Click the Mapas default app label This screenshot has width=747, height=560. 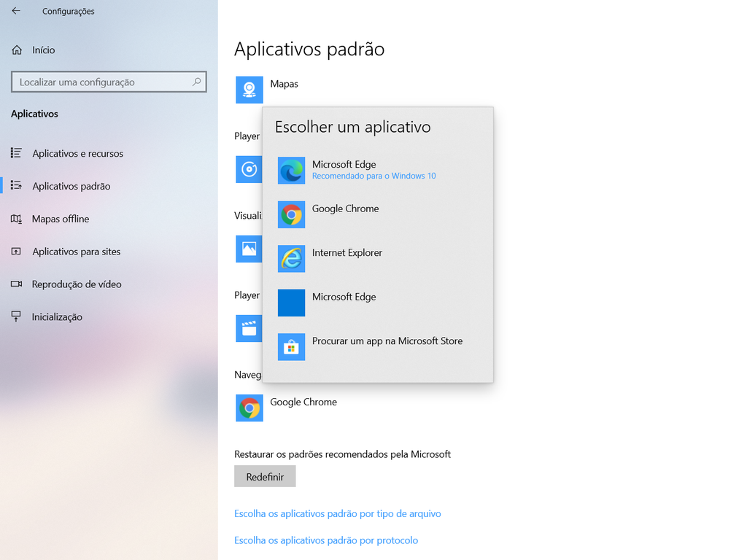click(284, 84)
